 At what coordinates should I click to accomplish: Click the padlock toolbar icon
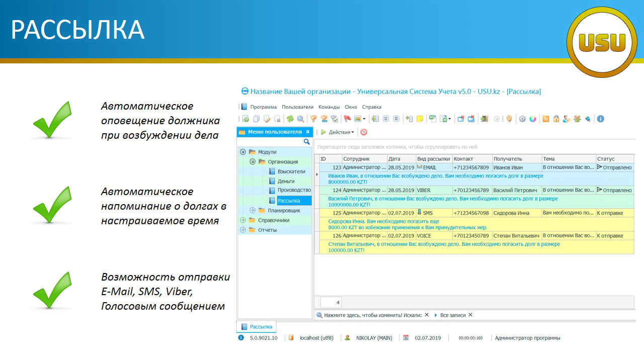[556, 119]
